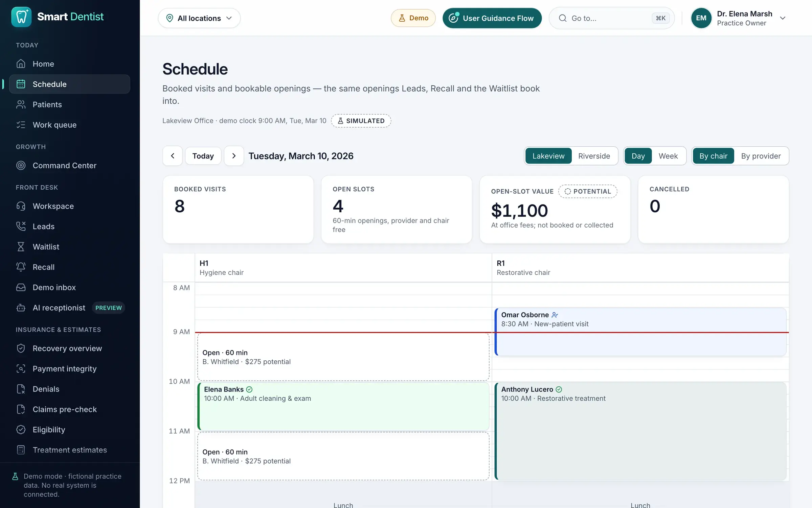Open the Schedule sidebar item
Viewport: 812px width, 508px height.
pos(70,84)
